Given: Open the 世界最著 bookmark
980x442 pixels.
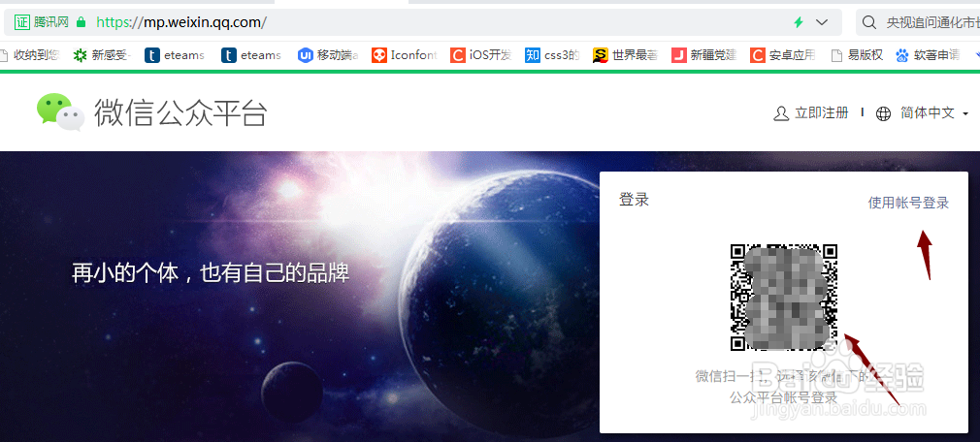Looking at the screenshot, I should point(626,55).
